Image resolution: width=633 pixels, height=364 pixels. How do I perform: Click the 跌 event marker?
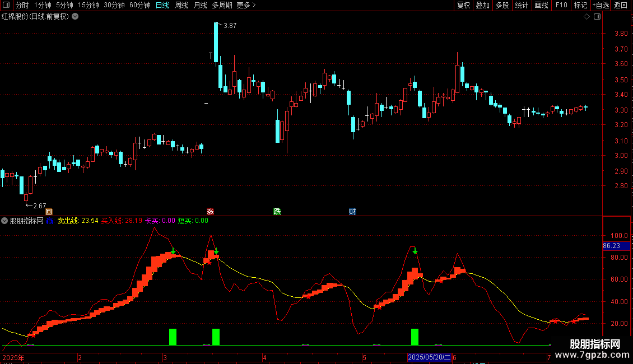[x=277, y=212]
